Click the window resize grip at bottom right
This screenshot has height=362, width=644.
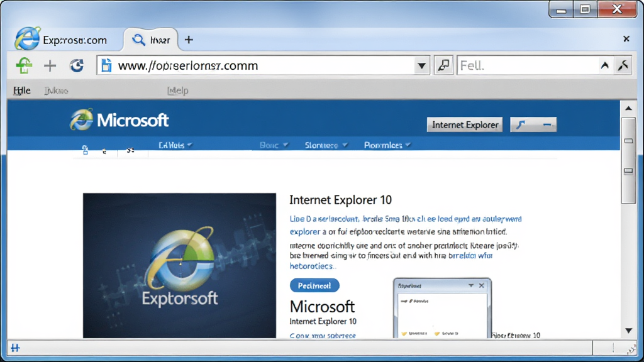[631, 349]
